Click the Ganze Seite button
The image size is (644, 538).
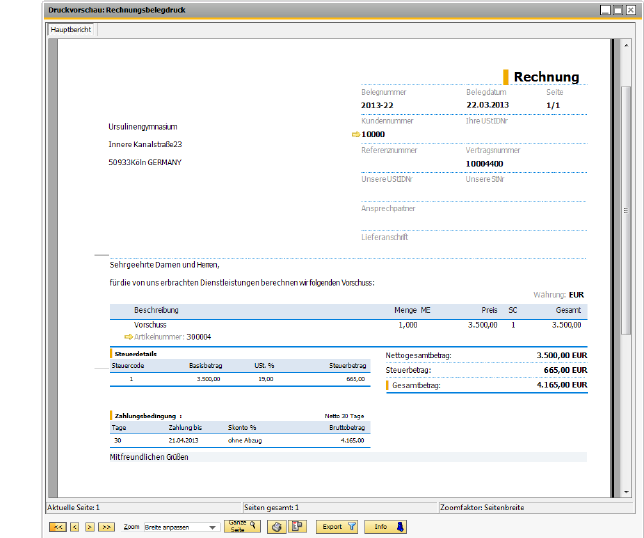coord(241,526)
